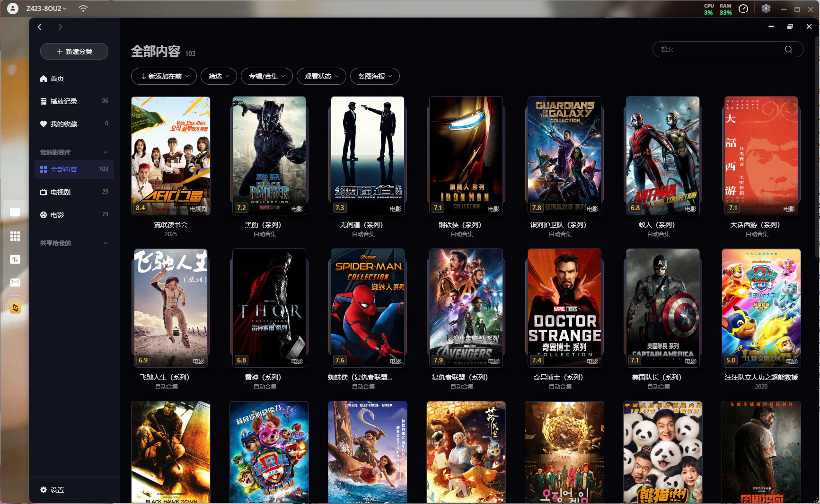
Task: Open 设置 at sidebar bottom
Action: coord(52,490)
